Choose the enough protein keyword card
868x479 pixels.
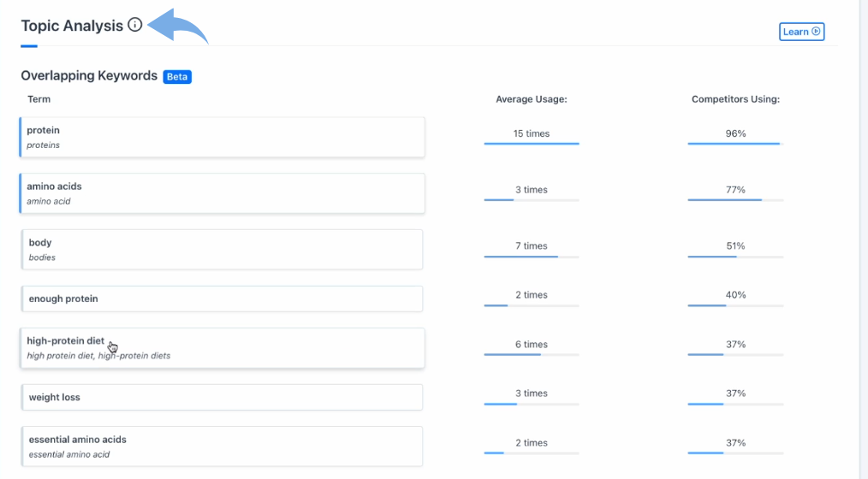point(222,299)
